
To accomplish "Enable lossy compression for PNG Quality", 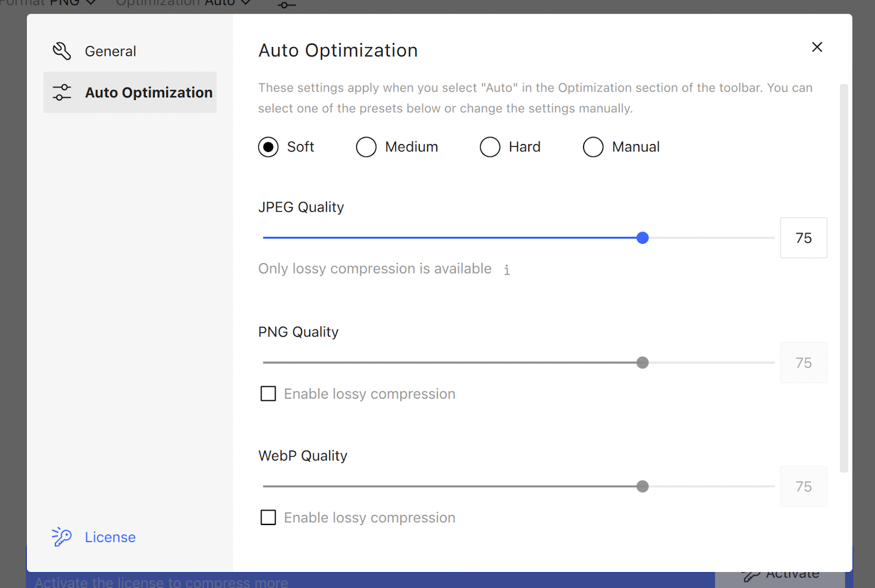I will tap(269, 394).
